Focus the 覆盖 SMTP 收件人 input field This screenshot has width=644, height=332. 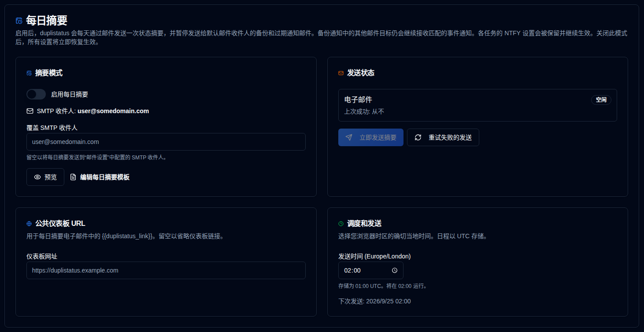pos(166,142)
